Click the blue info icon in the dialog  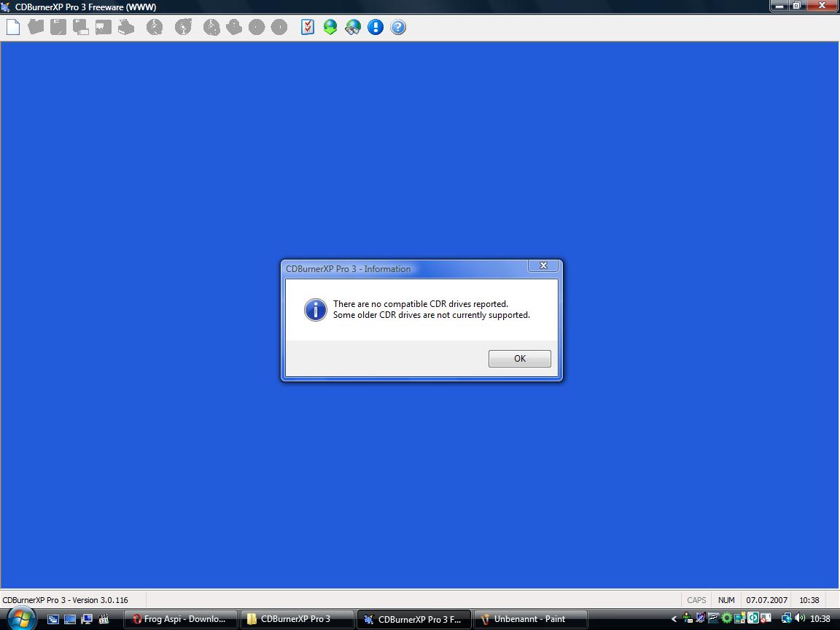(316, 310)
